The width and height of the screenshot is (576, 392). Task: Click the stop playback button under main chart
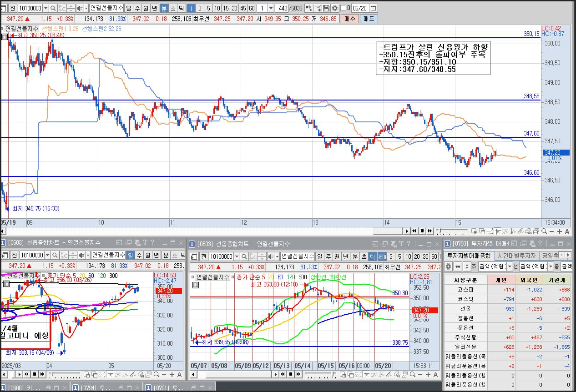click(x=422, y=231)
